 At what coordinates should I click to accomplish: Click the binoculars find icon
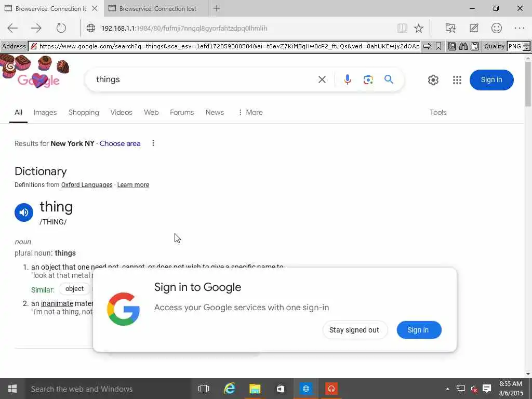[x=463, y=46]
